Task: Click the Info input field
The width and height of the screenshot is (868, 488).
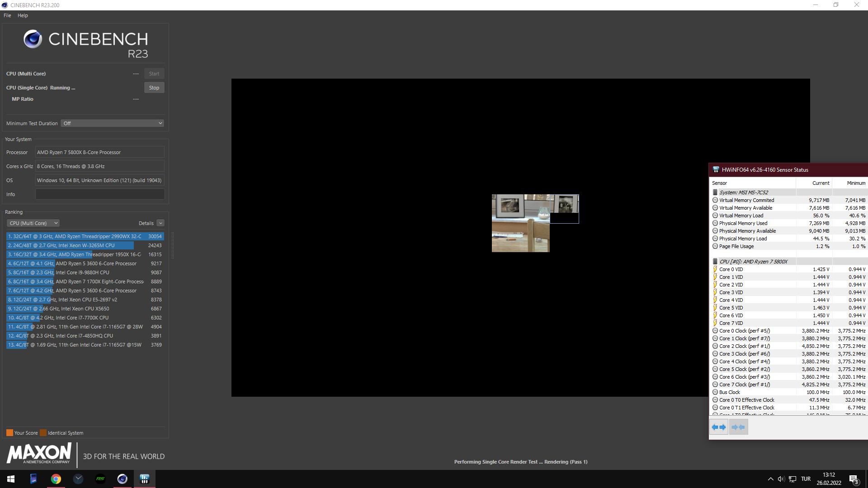Action: 100,194
